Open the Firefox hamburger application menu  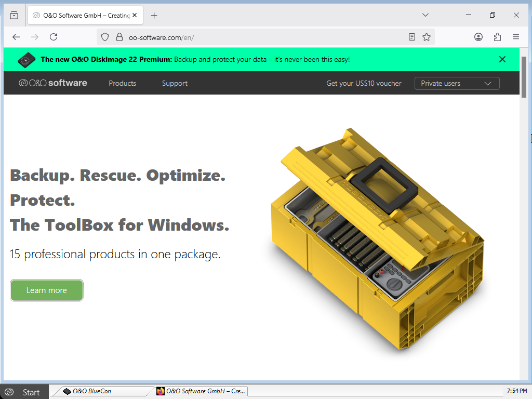[x=516, y=37]
